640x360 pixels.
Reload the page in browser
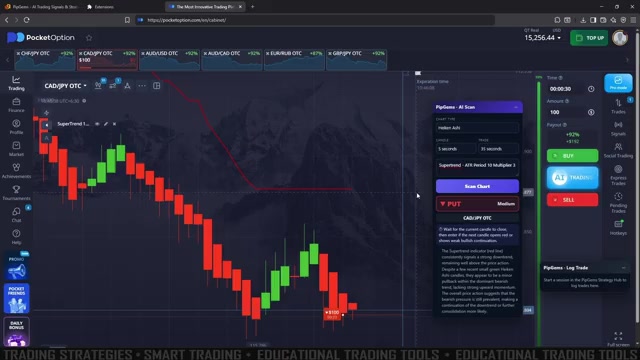point(27,20)
